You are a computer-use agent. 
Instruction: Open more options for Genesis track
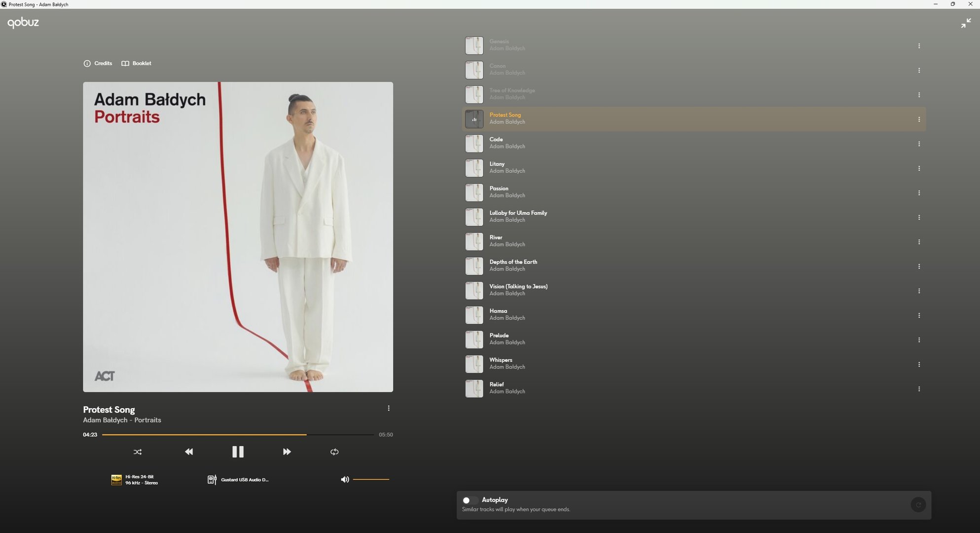tap(919, 46)
